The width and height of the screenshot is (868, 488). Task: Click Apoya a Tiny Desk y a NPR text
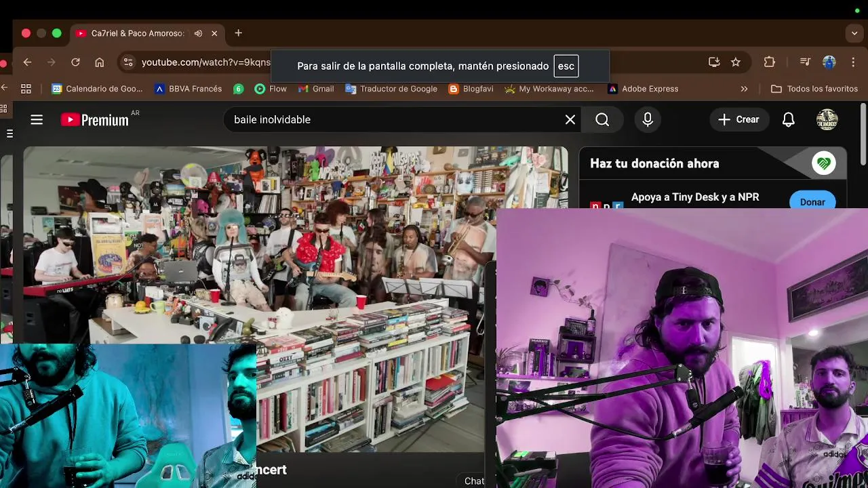point(695,197)
